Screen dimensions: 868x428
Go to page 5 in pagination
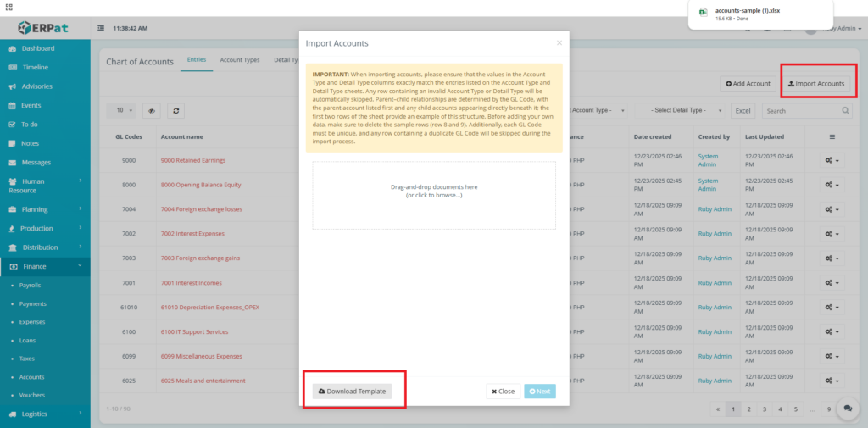pos(795,409)
